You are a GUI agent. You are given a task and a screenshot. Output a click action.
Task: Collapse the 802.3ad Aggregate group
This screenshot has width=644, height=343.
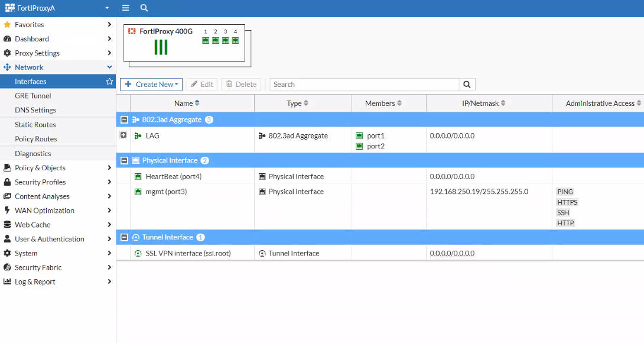tap(124, 119)
